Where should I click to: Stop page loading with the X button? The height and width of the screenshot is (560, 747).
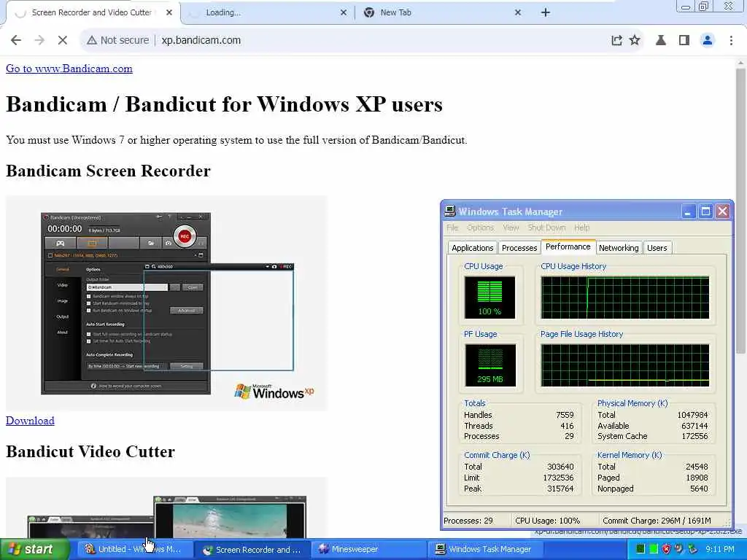63,41
